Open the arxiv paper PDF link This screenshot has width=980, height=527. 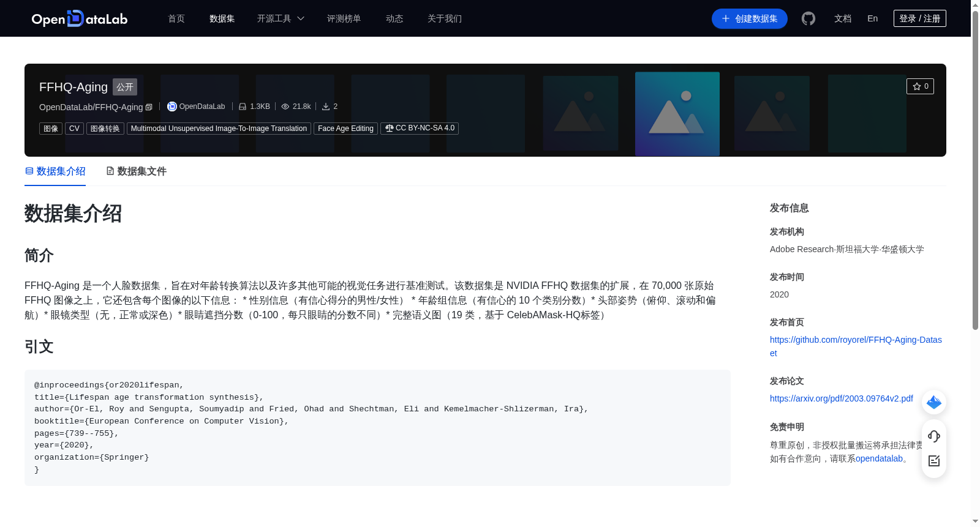(x=842, y=398)
